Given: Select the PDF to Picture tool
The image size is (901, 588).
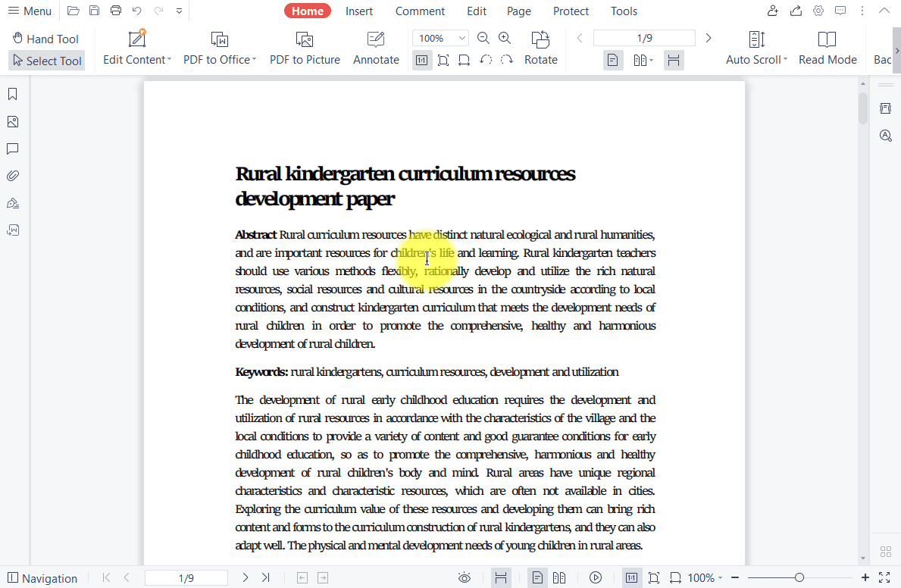Looking at the screenshot, I should [x=305, y=47].
